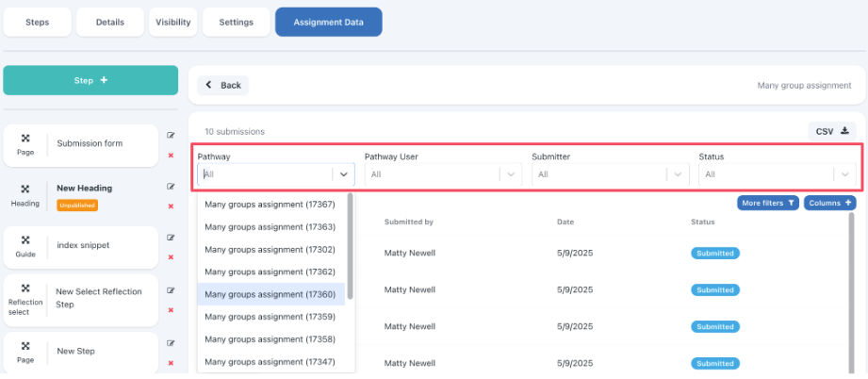
Task: Click the Back button
Action: pyautogui.click(x=223, y=85)
